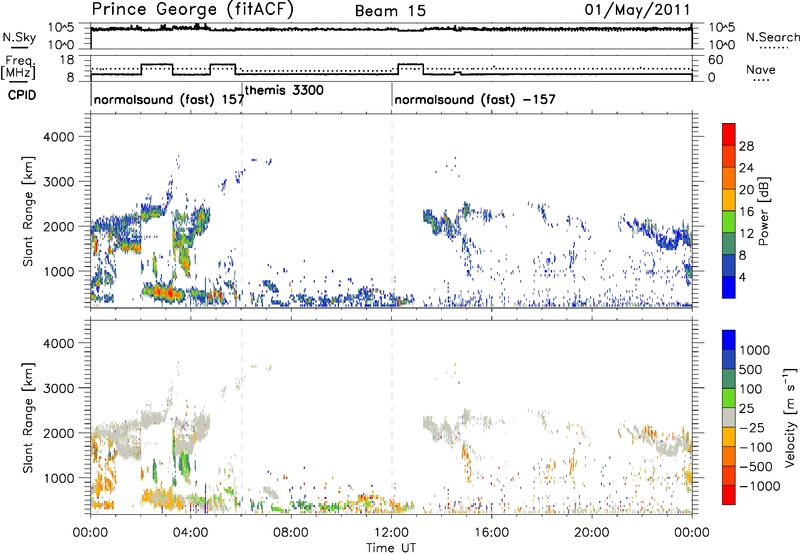Click the gray segment of the velocity colorbar
800x554 pixels.
tap(729, 417)
